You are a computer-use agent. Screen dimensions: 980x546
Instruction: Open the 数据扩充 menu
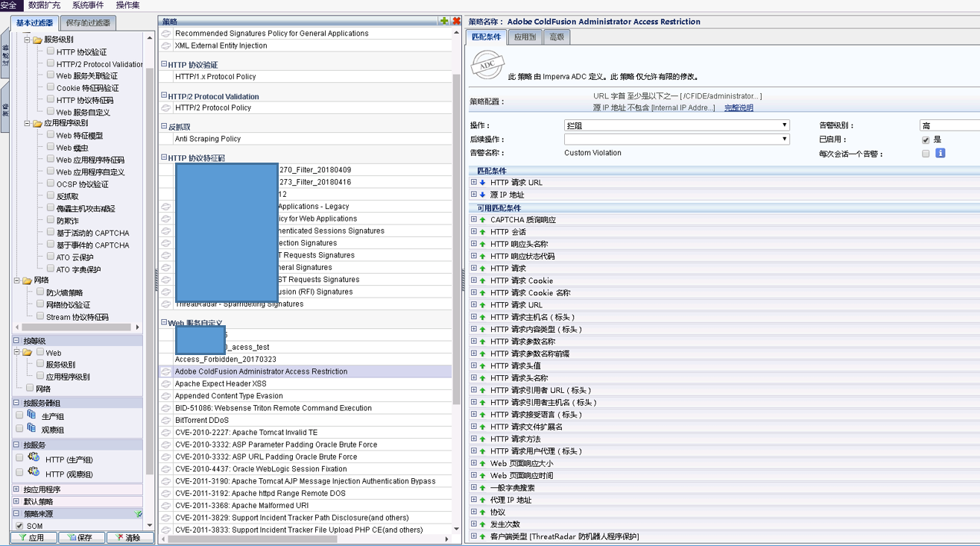click(44, 5)
